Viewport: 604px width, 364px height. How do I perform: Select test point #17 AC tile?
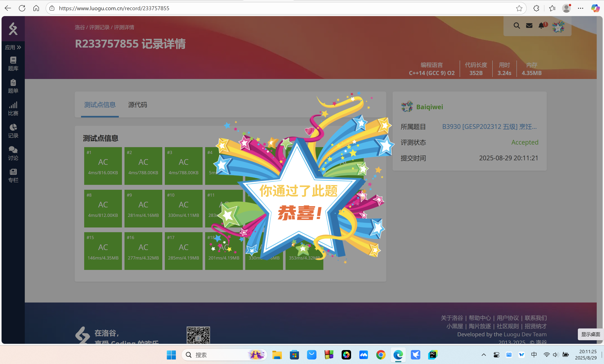[183, 251]
